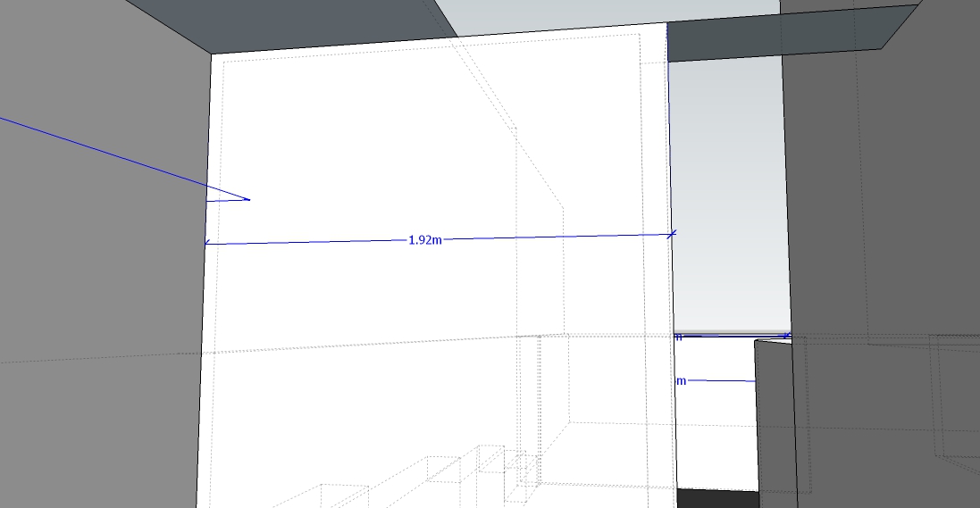This screenshot has height=508, width=980.
Task: Select the lower right blue dimension line
Action: coord(722,381)
